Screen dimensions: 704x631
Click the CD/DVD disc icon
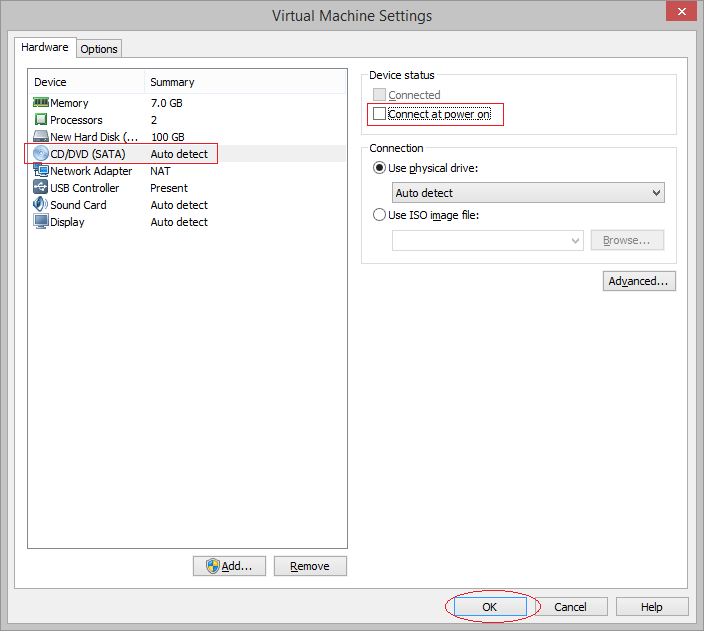pos(40,154)
